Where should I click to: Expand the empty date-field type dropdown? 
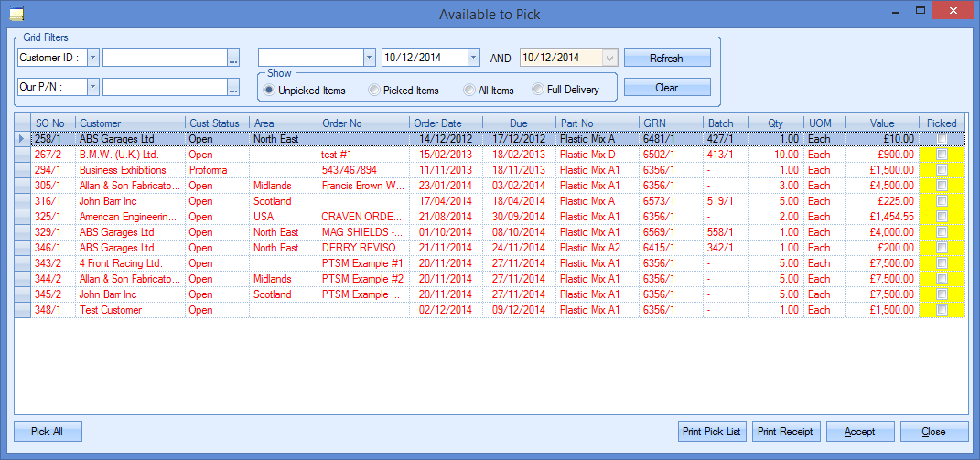coord(369,58)
